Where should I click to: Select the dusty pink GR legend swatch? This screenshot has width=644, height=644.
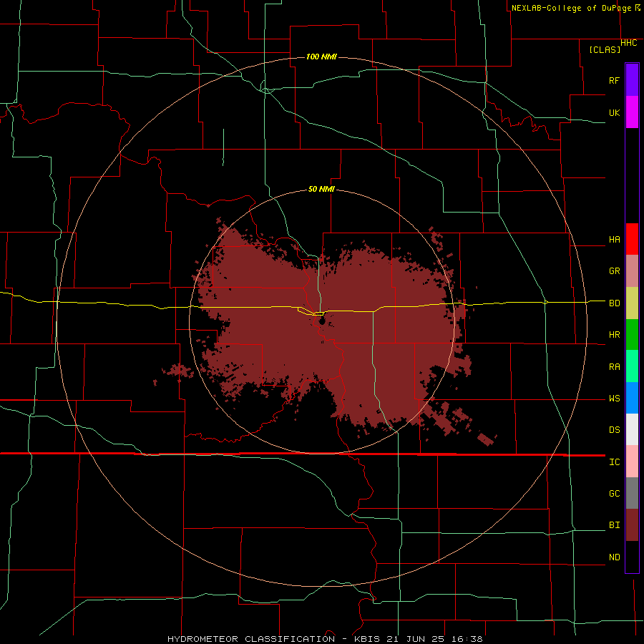pyautogui.click(x=632, y=271)
